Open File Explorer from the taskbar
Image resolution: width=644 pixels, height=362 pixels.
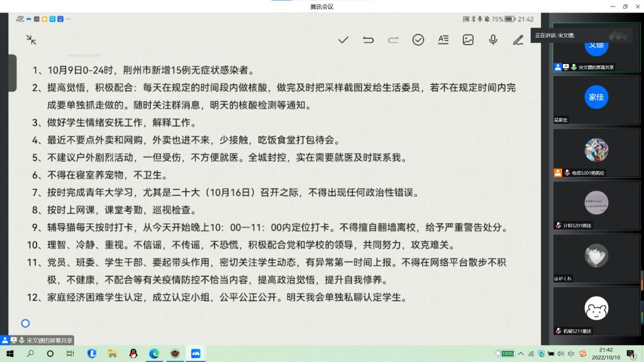(x=112, y=353)
